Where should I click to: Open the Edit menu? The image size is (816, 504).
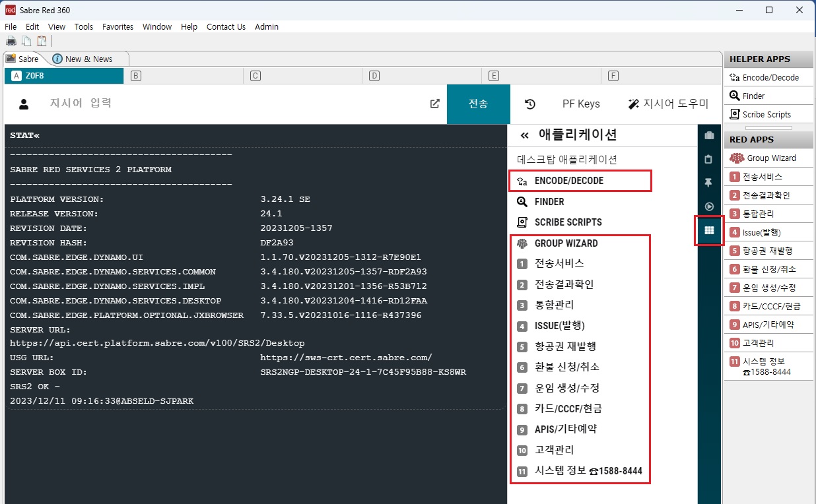(32, 27)
